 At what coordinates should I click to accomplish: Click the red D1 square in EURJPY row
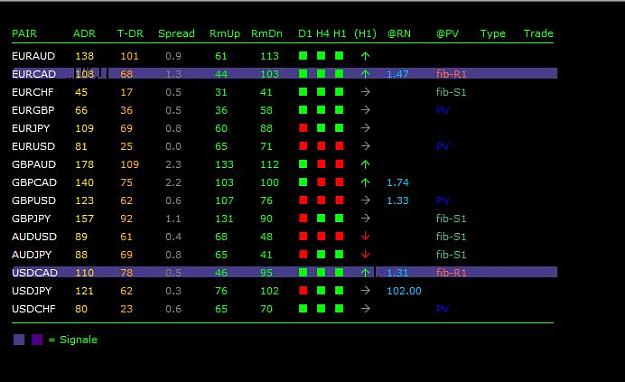[x=303, y=128]
